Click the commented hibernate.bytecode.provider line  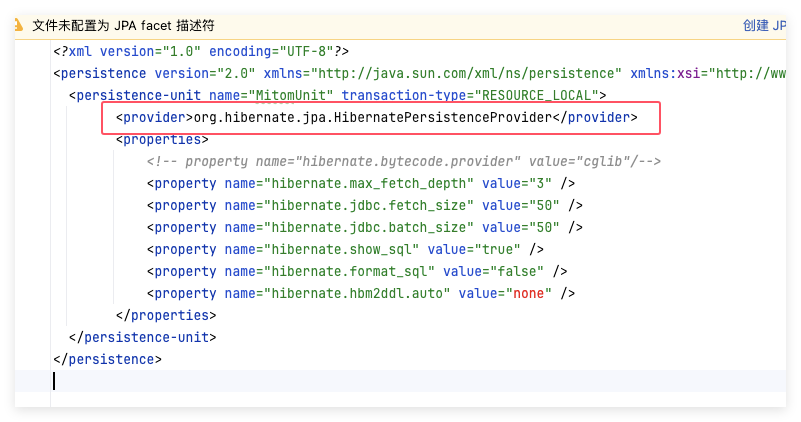tap(404, 161)
